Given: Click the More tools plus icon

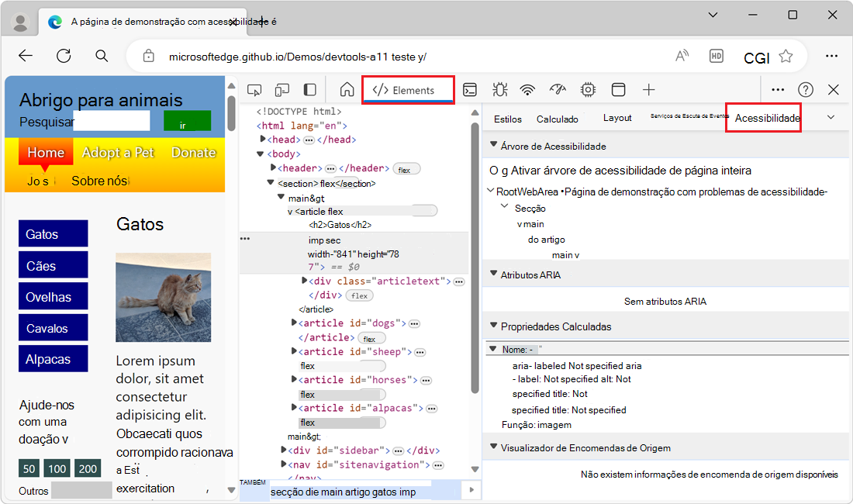Looking at the screenshot, I should 649,90.
